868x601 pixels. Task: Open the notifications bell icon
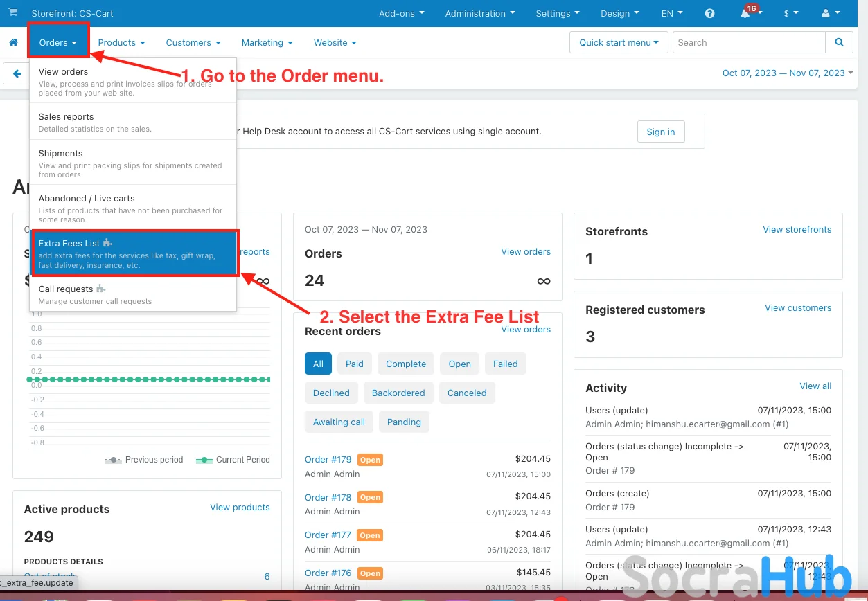745,14
